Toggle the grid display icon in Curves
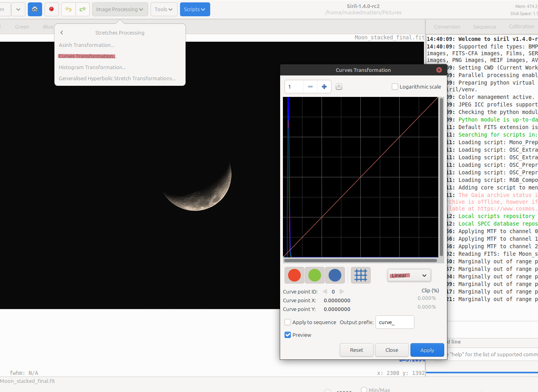Screen dimensions: 538x392 tap(360, 275)
